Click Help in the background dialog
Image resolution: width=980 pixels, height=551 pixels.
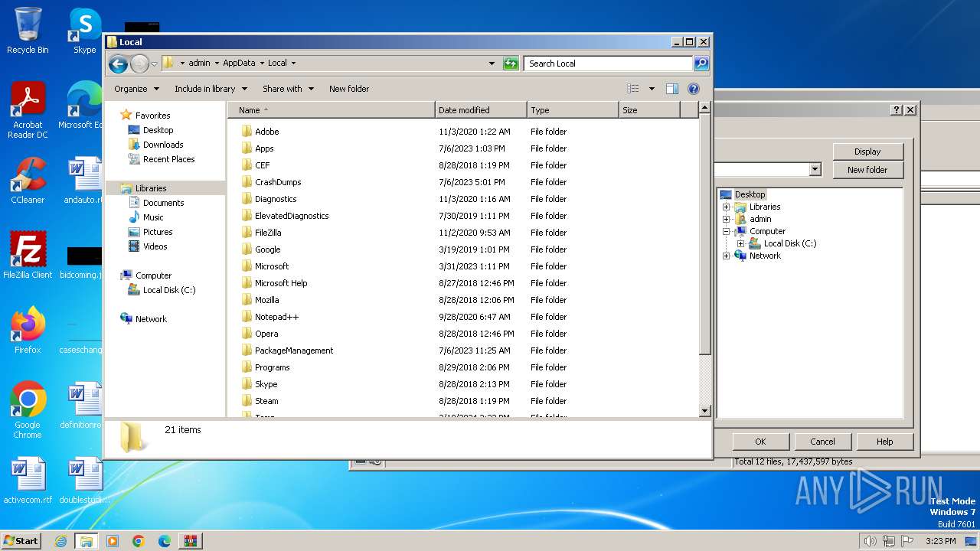[884, 442]
